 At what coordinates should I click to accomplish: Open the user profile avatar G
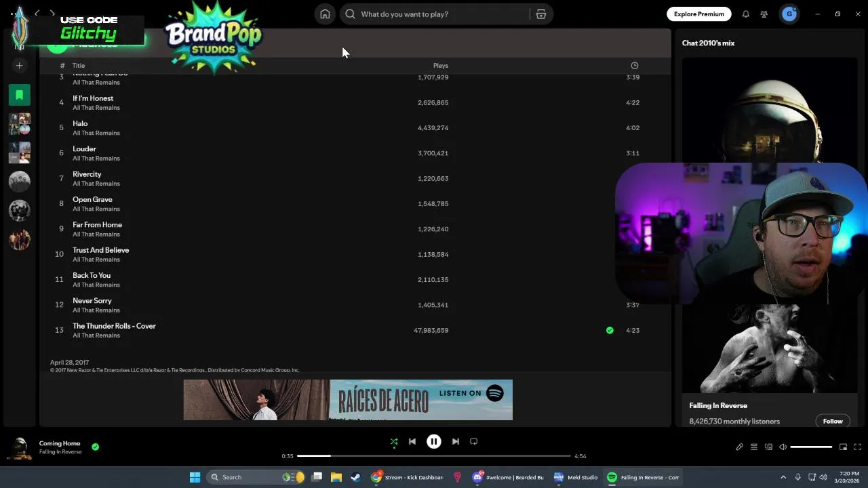coord(789,14)
